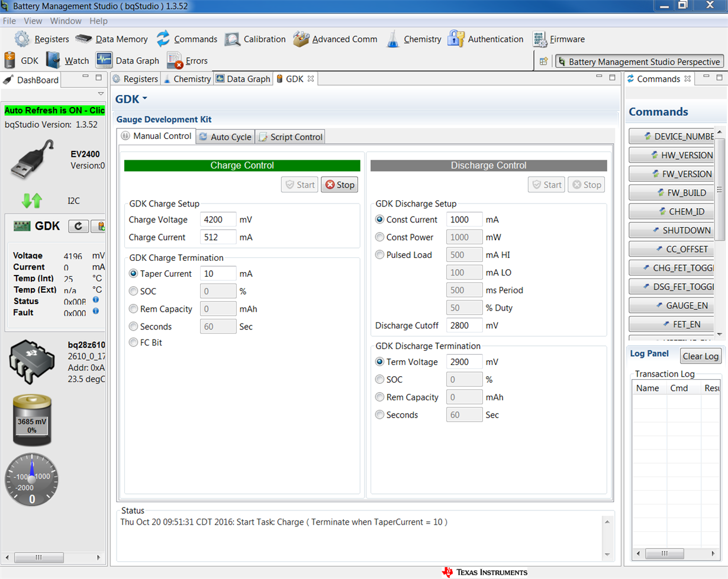This screenshot has width=728, height=579.
Task: Open the Chemistry flask tool
Action: (x=414, y=39)
